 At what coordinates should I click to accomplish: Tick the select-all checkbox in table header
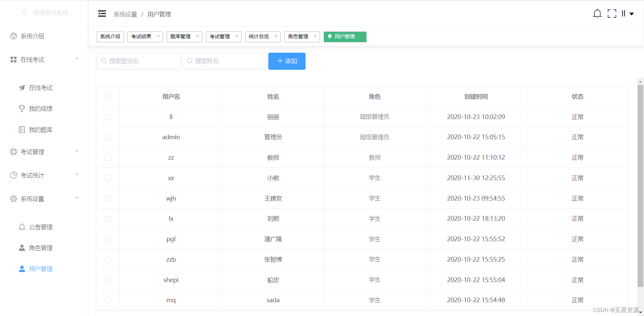click(108, 97)
